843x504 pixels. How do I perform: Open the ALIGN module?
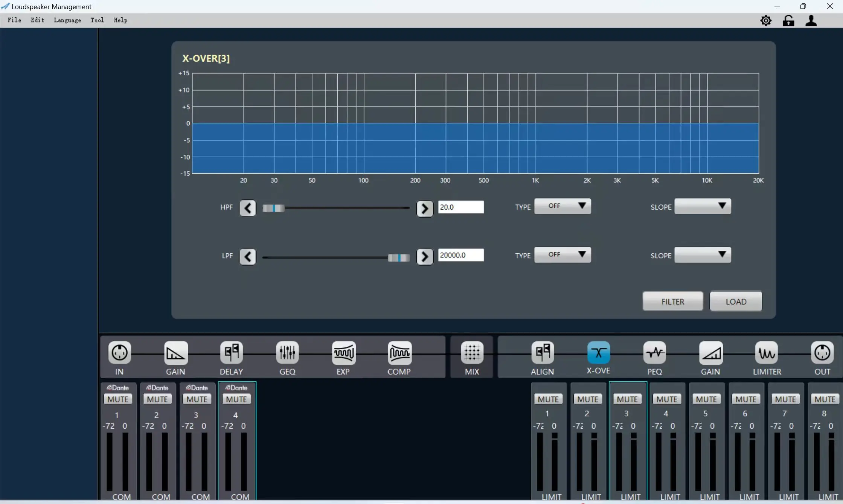(x=543, y=353)
